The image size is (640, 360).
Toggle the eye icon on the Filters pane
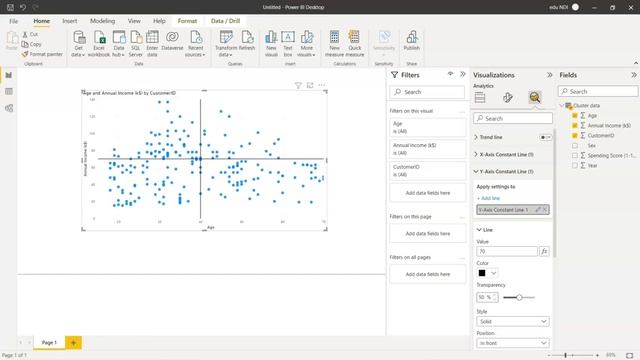(450, 74)
